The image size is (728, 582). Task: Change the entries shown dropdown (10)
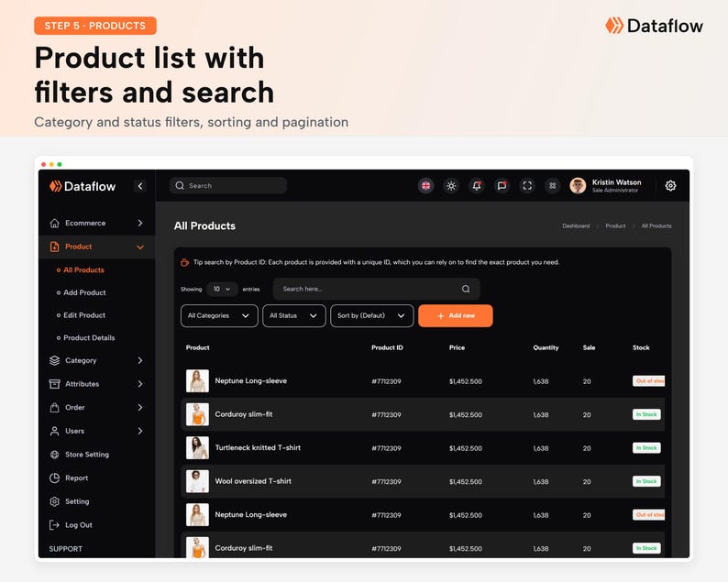point(222,289)
